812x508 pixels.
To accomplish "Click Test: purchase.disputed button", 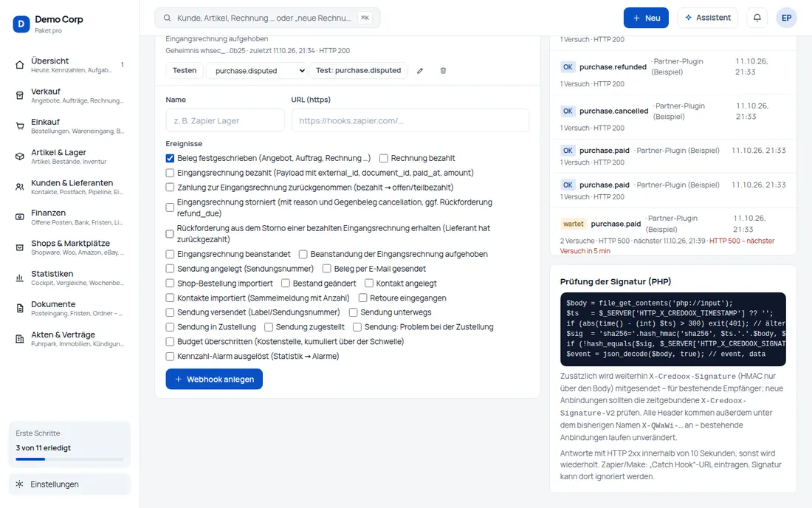I will 358,70.
